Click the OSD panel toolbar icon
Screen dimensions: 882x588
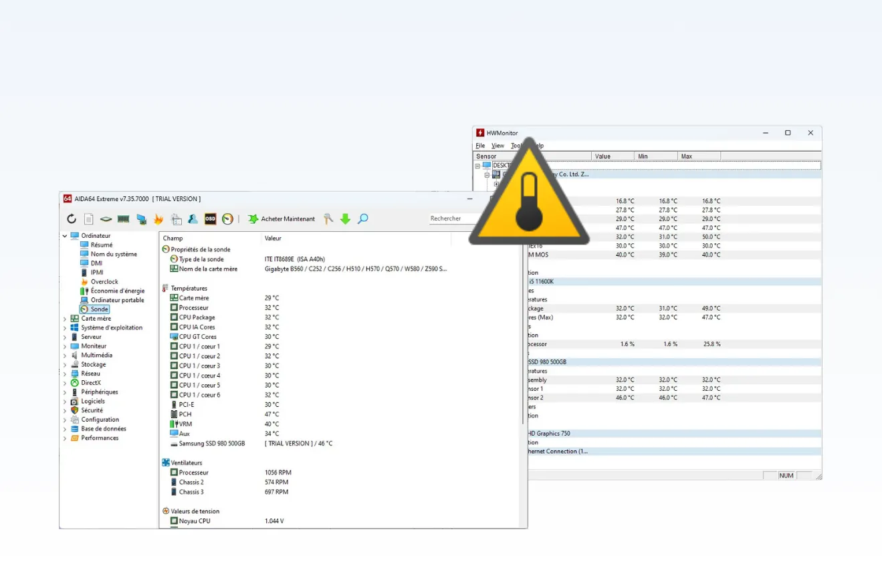click(210, 218)
